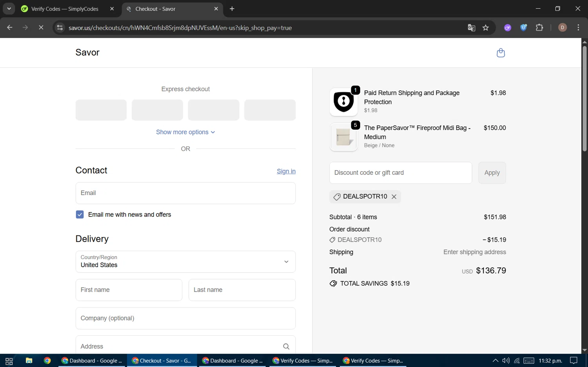The height and width of the screenshot is (367, 588).
Task: Remove the DEALSPOTR10 discount code
Action: [394, 197]
